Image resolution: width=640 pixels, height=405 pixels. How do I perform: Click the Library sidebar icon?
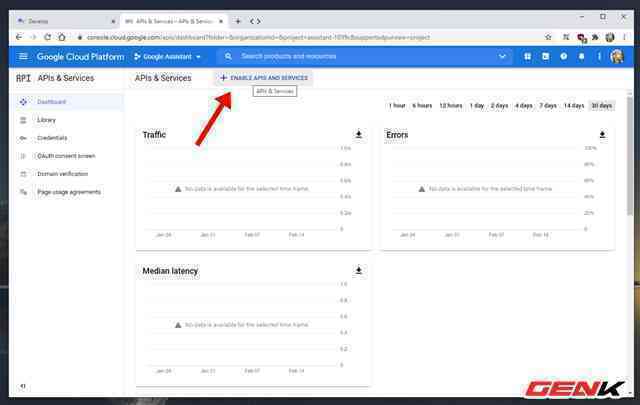pos(23,120)
